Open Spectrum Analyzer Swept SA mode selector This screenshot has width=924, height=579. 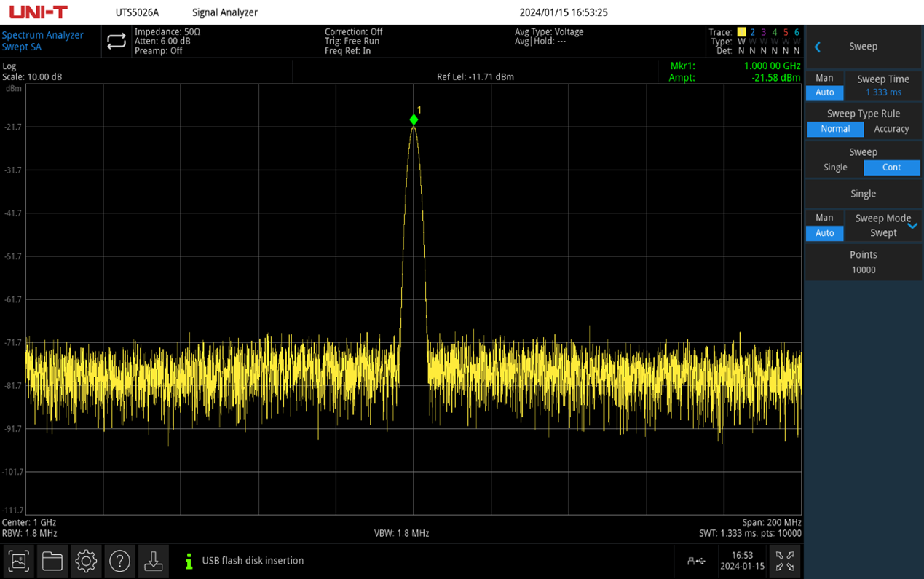click(x=42, y=41)
